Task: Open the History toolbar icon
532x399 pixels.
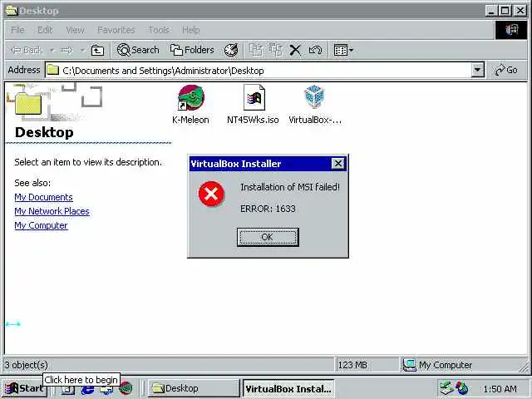Action: tap(231, 50)
